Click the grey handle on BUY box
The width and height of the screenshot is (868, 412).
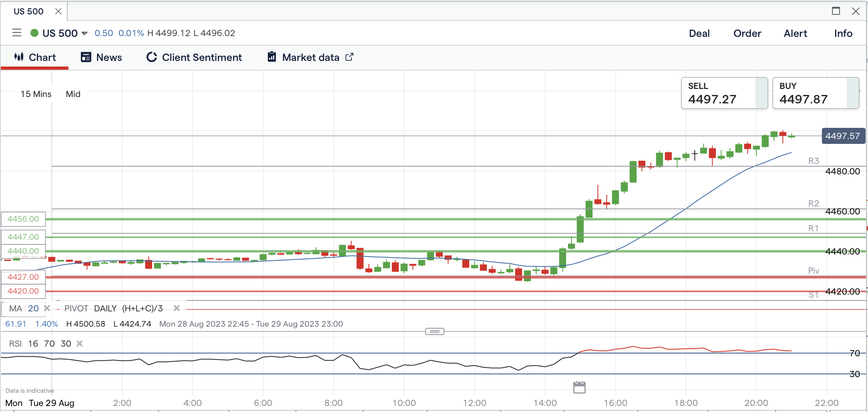click(x=853, y=93)
